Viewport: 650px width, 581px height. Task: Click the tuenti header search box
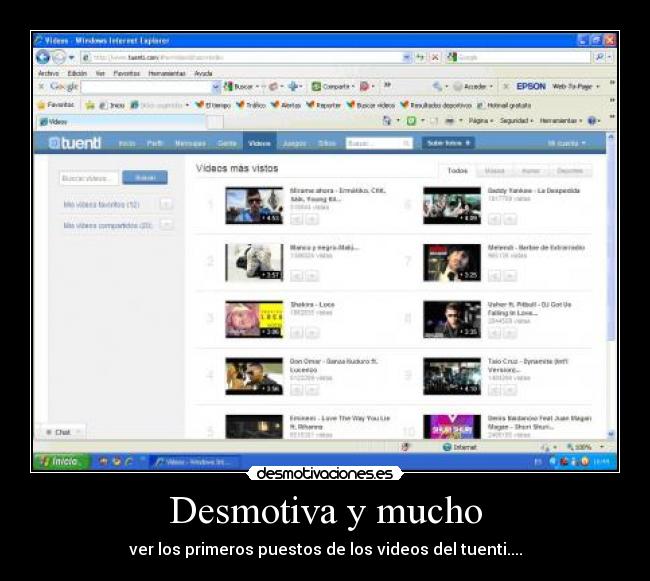pyautogui.click(x=379, y=143)
